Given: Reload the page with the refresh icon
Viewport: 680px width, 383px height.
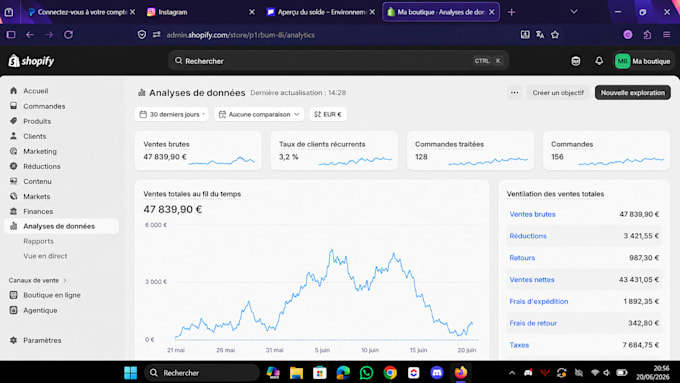Looking at the screenshot, I should [69, 35].
